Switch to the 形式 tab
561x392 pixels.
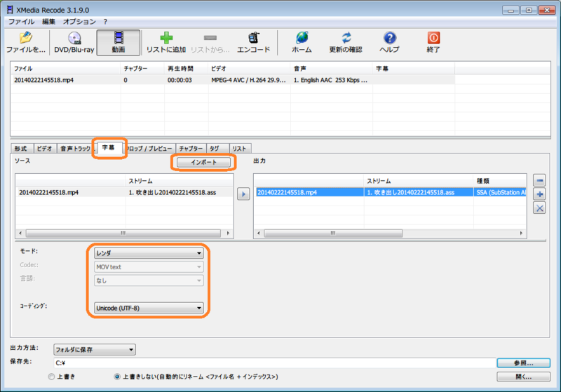[x=22, y=149]
